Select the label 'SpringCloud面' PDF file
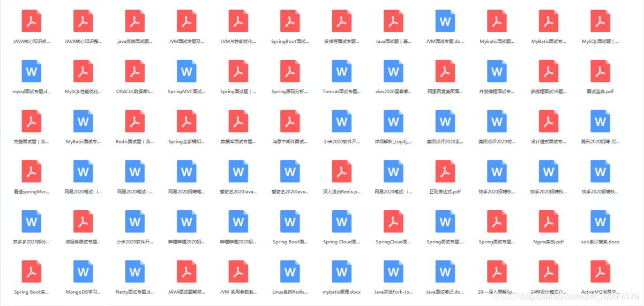644x306 pixels. tap(394, 242)
